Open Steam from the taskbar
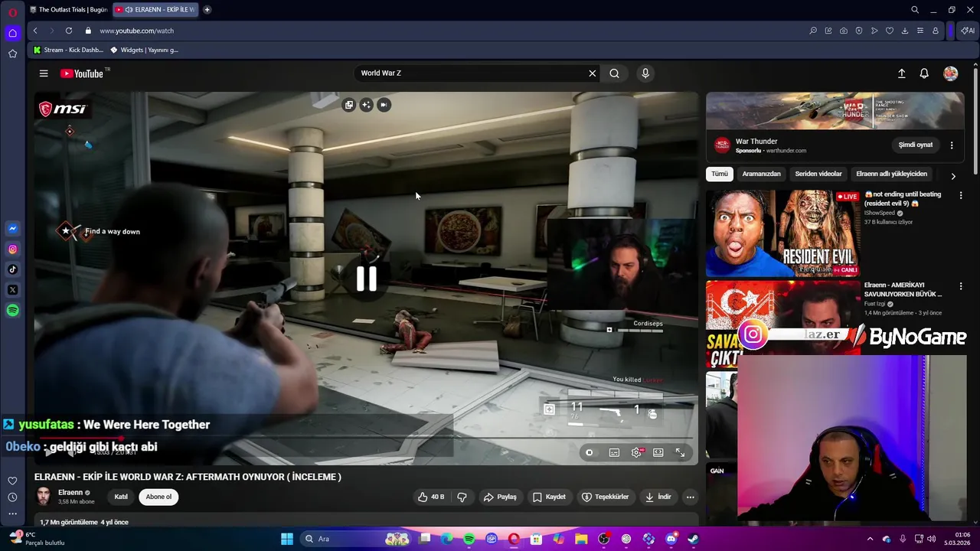This screenshot has height=551, width=980. (x=693, y=539)
